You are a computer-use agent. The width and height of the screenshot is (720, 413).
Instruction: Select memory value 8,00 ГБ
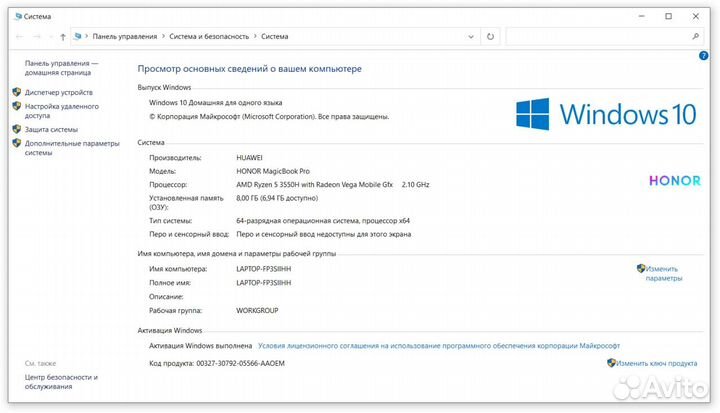tap(247, 198)
